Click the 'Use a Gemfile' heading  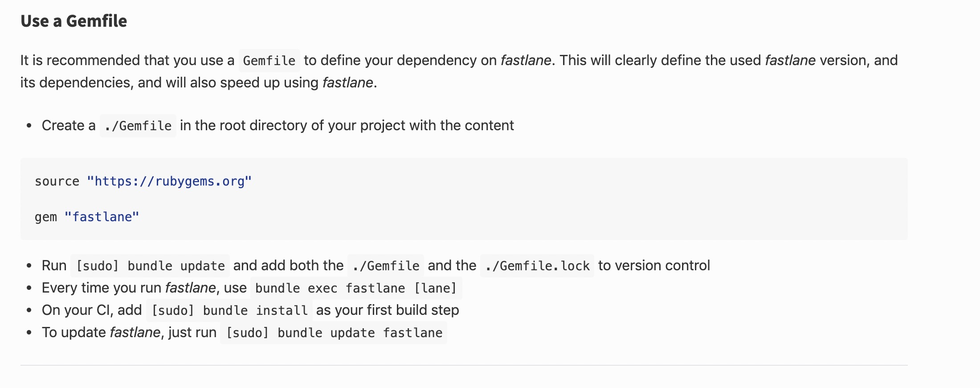pos(74,21)
